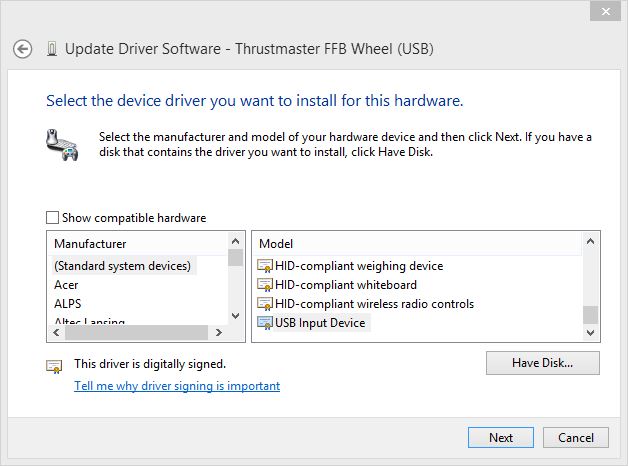Image resolution: width=628 pixels, height=466 pixels.
Task: Click Model list vertical scrollbar thumb
Action: pos(590,315)
